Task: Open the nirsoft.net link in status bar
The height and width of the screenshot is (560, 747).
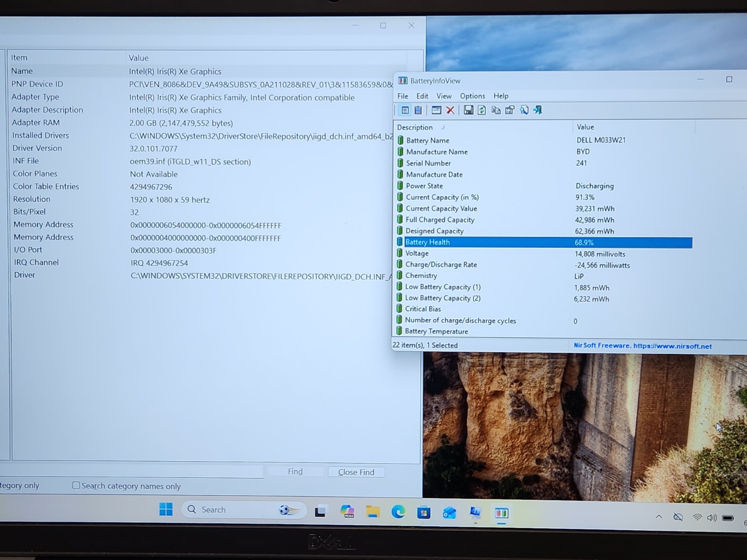Action: coord(672,346)
